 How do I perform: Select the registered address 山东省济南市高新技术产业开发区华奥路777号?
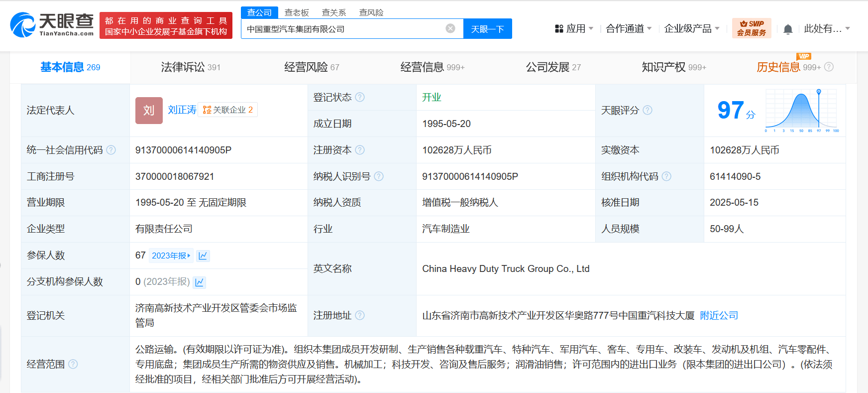click(x=558, y=315)
